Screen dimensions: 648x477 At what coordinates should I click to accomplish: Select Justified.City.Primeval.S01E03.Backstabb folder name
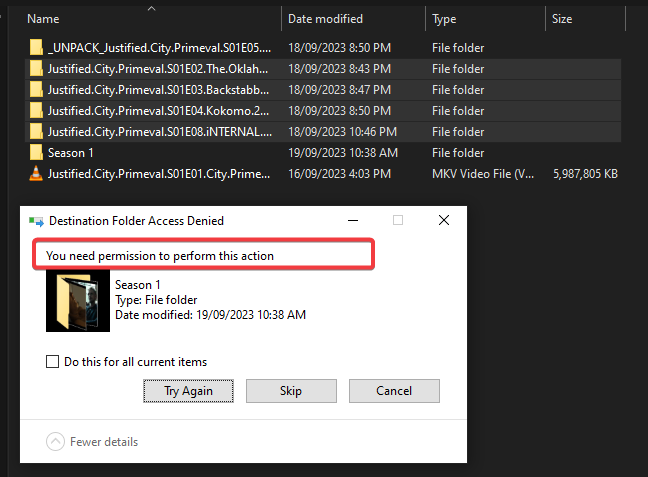(x=159, y=90)
